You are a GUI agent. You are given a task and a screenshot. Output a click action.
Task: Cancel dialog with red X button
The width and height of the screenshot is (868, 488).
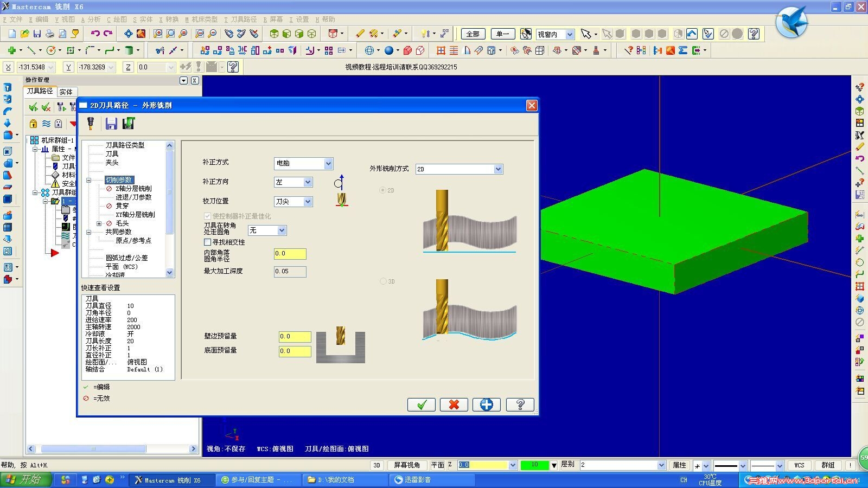(x=454, y=404)
